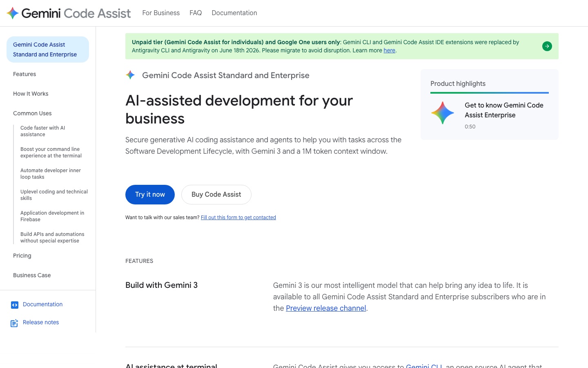The width and height of the screenshot is (588, 368).
Task: Open Build APIs and automations item
Action: click(x=52, y=238)
